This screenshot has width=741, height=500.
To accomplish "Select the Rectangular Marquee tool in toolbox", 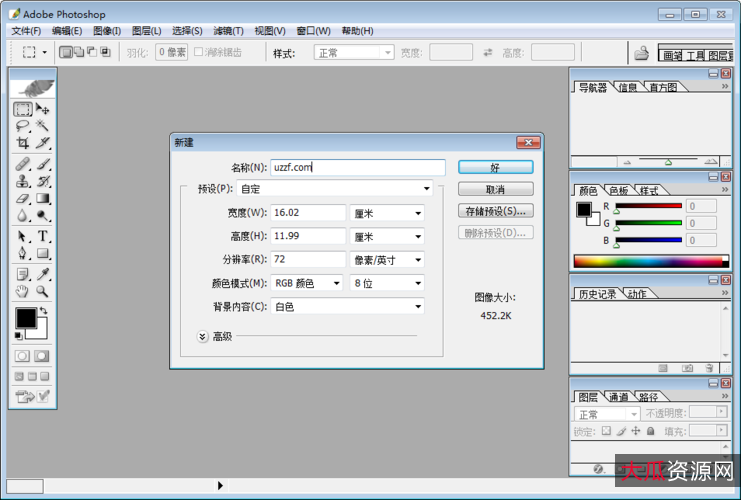I will coord(23,109).
